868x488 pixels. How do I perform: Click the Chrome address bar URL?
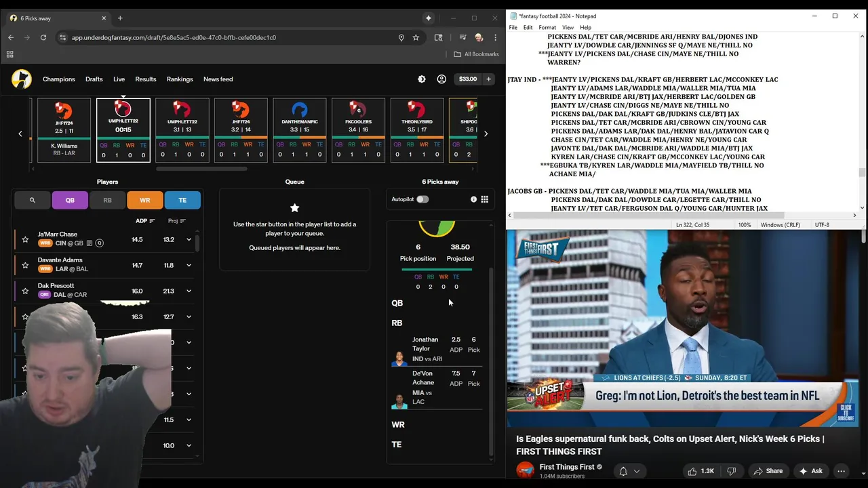point(174,37)
